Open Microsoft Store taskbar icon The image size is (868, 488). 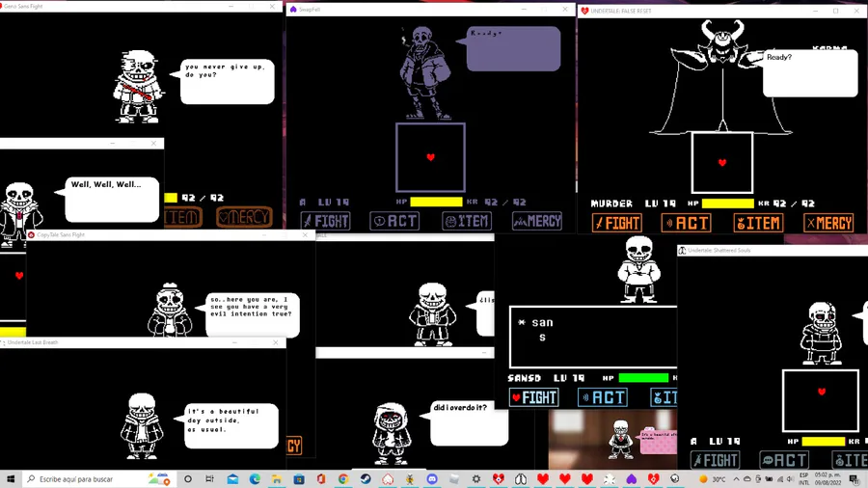click(x=299, y=479)
